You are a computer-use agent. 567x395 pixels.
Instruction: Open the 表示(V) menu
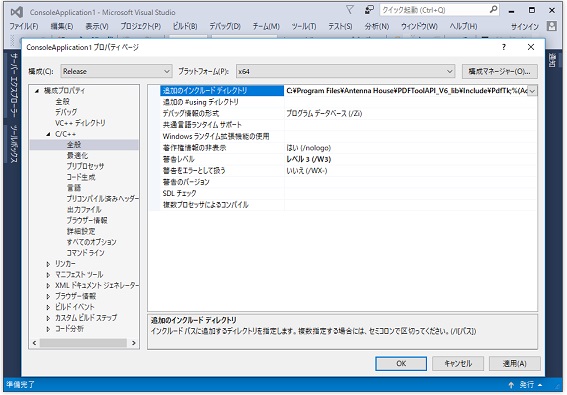click(97, 26)
